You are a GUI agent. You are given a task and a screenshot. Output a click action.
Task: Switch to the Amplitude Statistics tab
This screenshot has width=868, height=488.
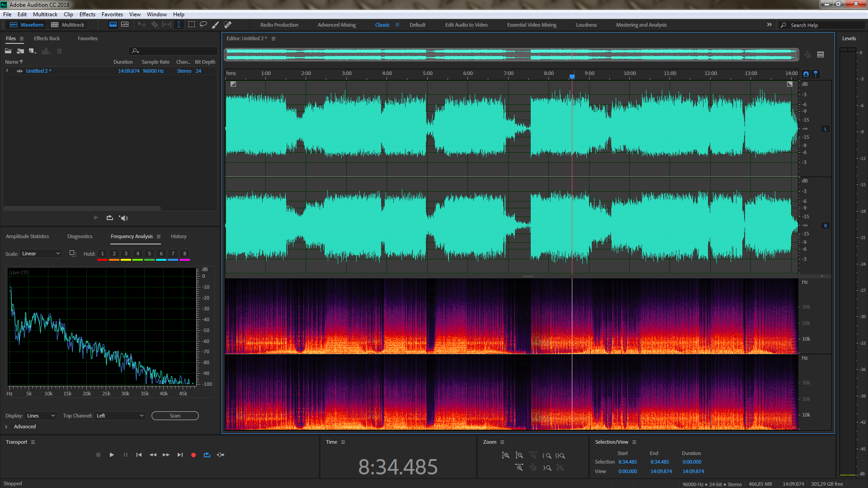click(x=27, y=236)
